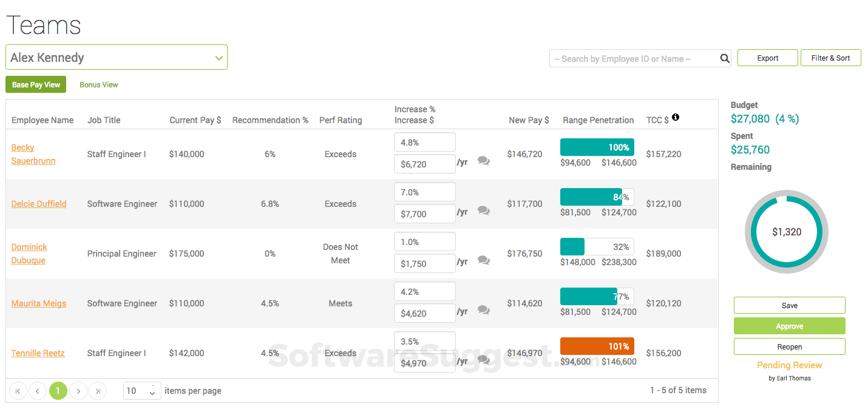
Task: Expand the team selector chevron
Action: [x=219, y=57]
